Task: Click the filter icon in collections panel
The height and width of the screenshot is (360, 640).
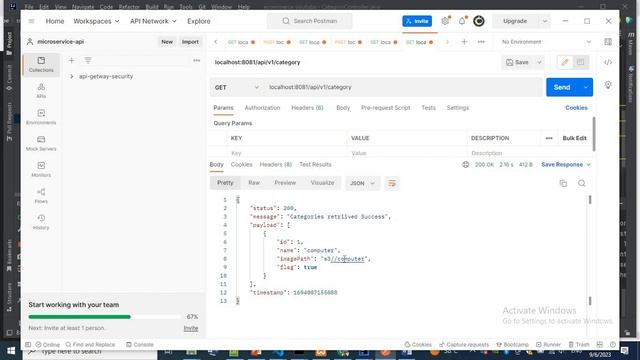Action: pos(88,60)
